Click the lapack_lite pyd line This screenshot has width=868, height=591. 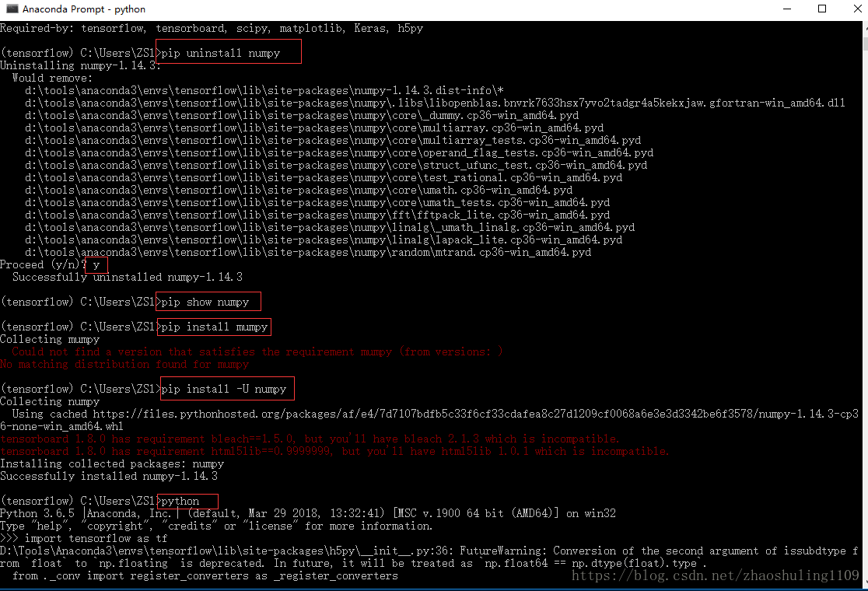point(324,240)
